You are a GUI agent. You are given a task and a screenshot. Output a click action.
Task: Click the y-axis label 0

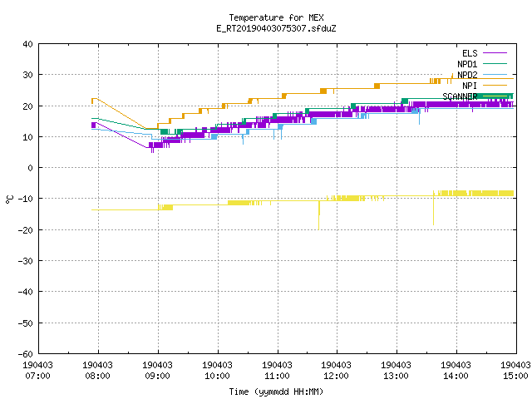tap(31, 168)
